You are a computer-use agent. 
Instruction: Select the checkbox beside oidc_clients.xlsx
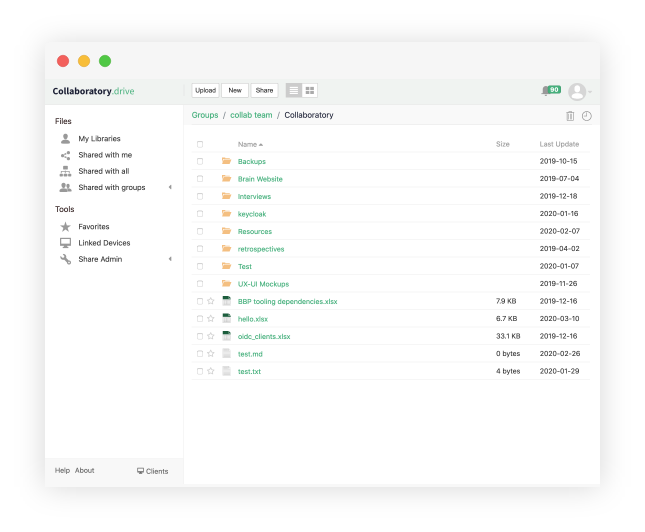pyautogui.click(x=200, y=336)
